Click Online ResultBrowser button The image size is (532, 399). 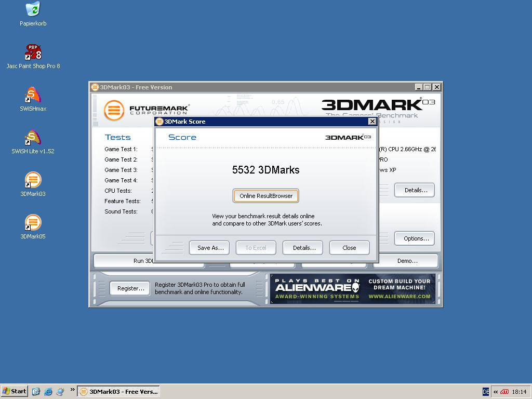(x=266, y=196)
